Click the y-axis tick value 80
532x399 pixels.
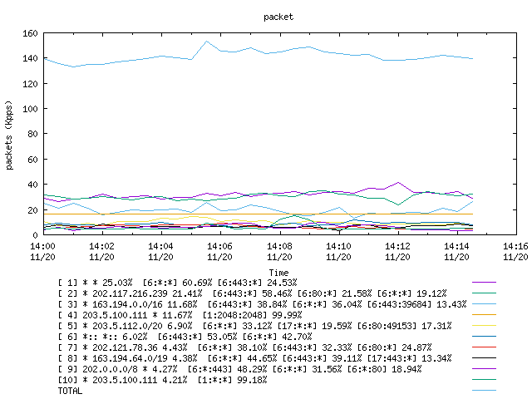32,134
